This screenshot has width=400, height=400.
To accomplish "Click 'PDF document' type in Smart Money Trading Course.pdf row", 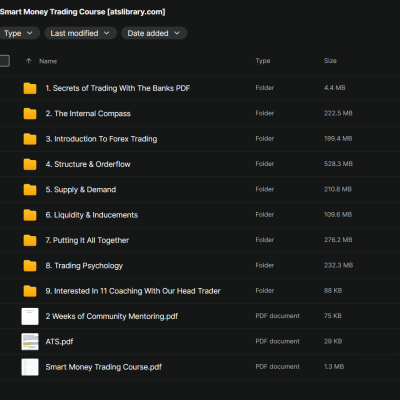I will pos(277,367).
